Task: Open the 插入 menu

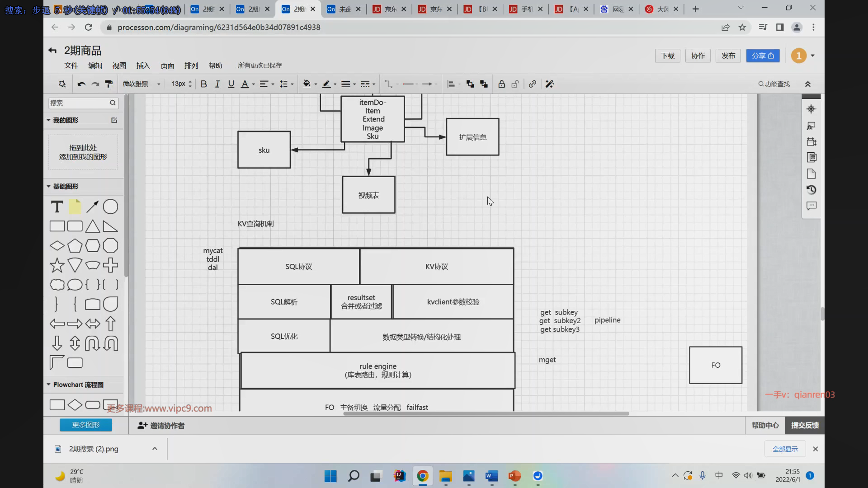Action: tap(143, 66)
